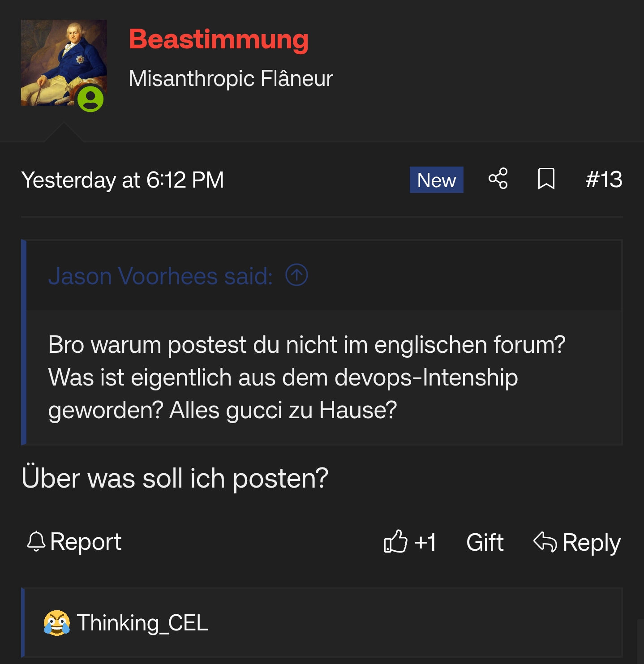Click the "Yesterday at 6:12 PM" timestamp
This screenshot has width=644, height=664.
(123, 180)
